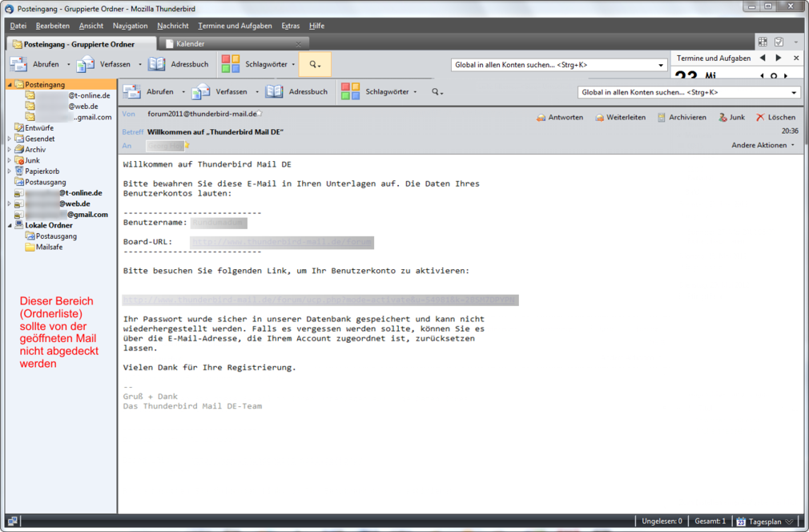Reply with the Antworten button
809x532 pixels.
click(x=560, y=118)
